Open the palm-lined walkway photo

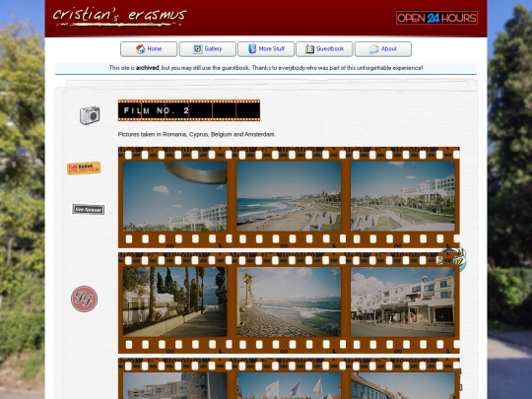point(174,301)
